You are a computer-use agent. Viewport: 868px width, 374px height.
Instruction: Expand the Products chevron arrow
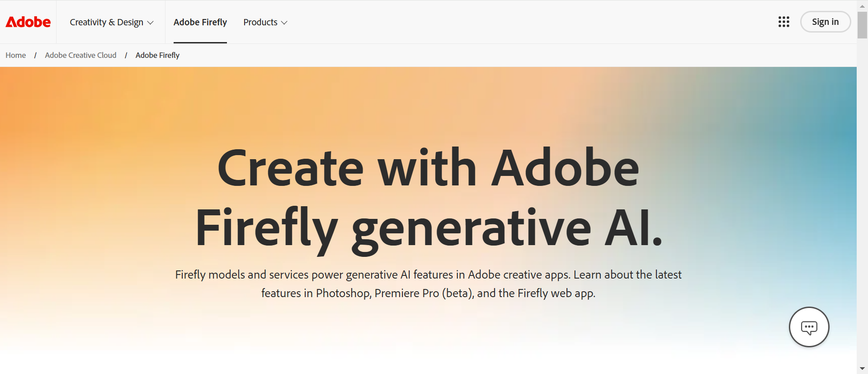[284, 23]
